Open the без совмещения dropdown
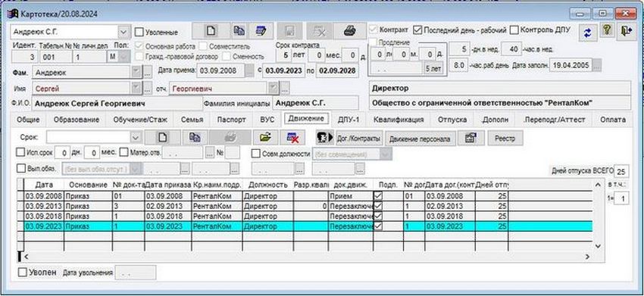Viewport: 644px width, 296px height. pos(386,154)
